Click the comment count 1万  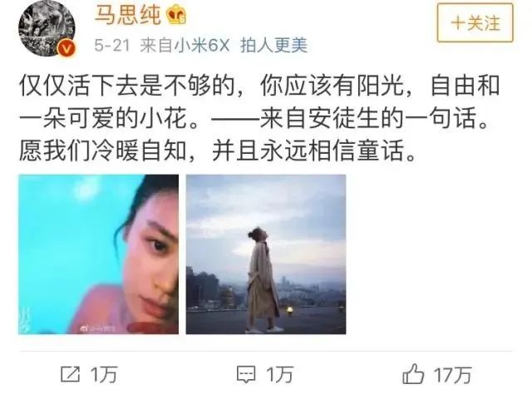pos(279,375)
